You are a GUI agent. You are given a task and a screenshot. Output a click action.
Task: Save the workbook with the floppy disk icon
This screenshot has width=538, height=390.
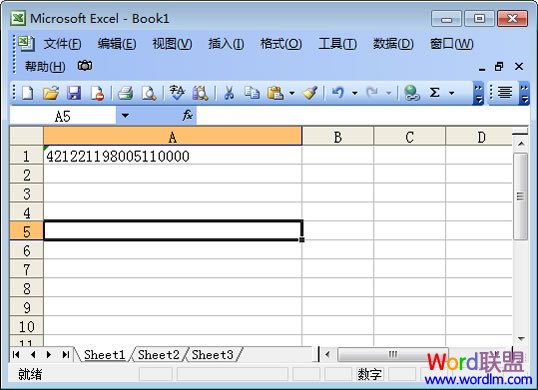point(74,93)
